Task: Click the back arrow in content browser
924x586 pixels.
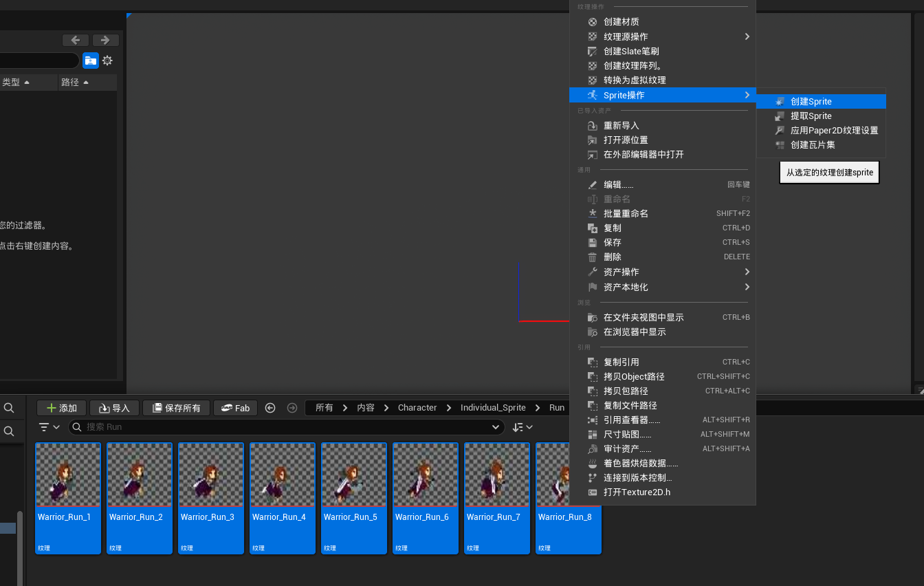Action: point(270,408)
